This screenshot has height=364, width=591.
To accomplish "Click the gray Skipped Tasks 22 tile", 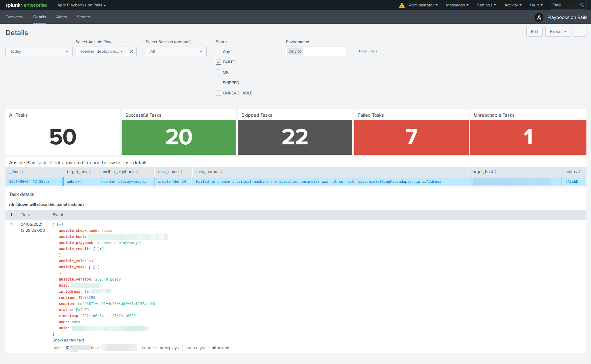I will (295, 137).
